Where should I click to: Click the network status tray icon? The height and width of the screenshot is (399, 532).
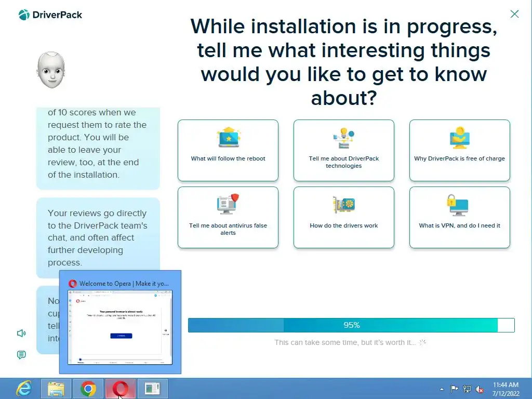(x=467, y=389)
